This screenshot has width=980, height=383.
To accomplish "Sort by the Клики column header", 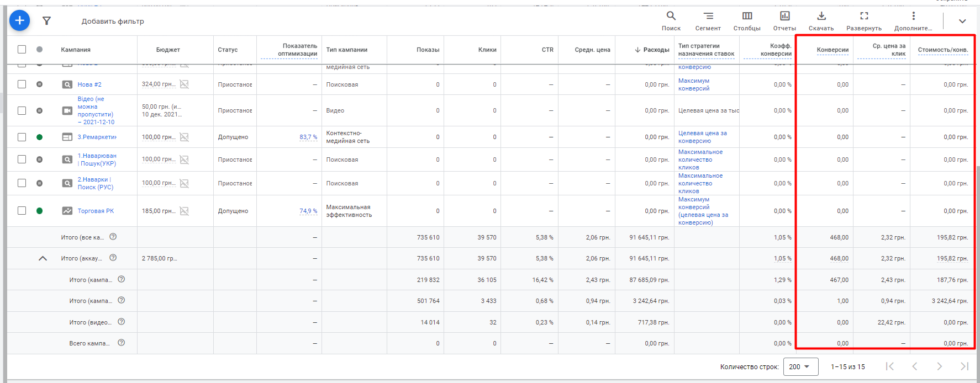I will pos(487,50).
